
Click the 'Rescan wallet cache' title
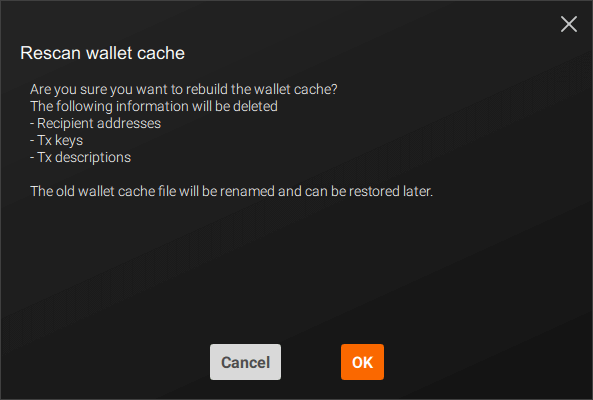[102, 53]
